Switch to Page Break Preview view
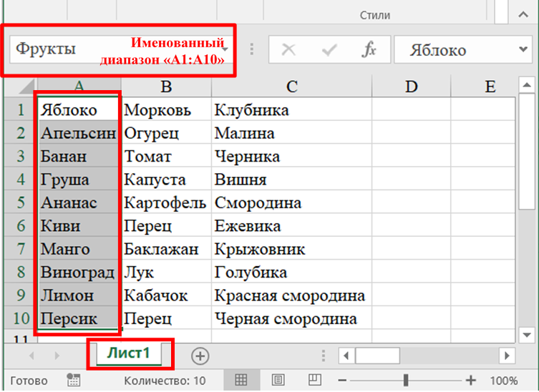Image resolution: width=539 pixels, height=392 pixels. click(x=314, y=380)
